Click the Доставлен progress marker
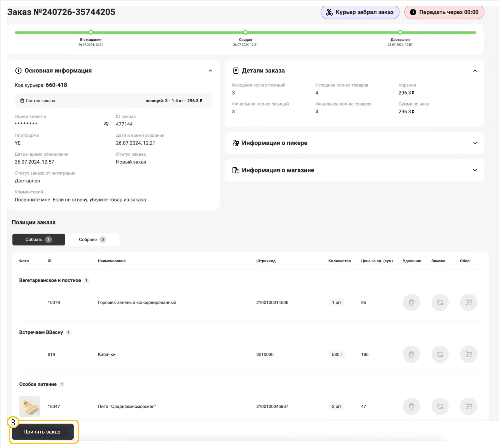The image size is (499, 448). click(400, 32)
